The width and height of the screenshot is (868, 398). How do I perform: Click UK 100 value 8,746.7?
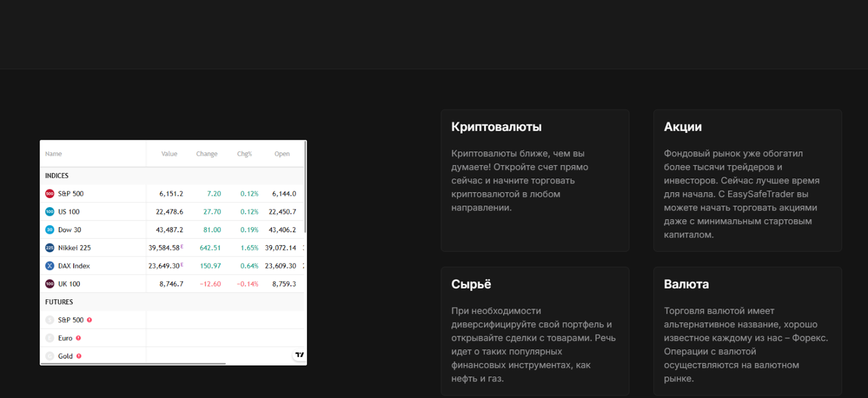click(x=171, y=284)
